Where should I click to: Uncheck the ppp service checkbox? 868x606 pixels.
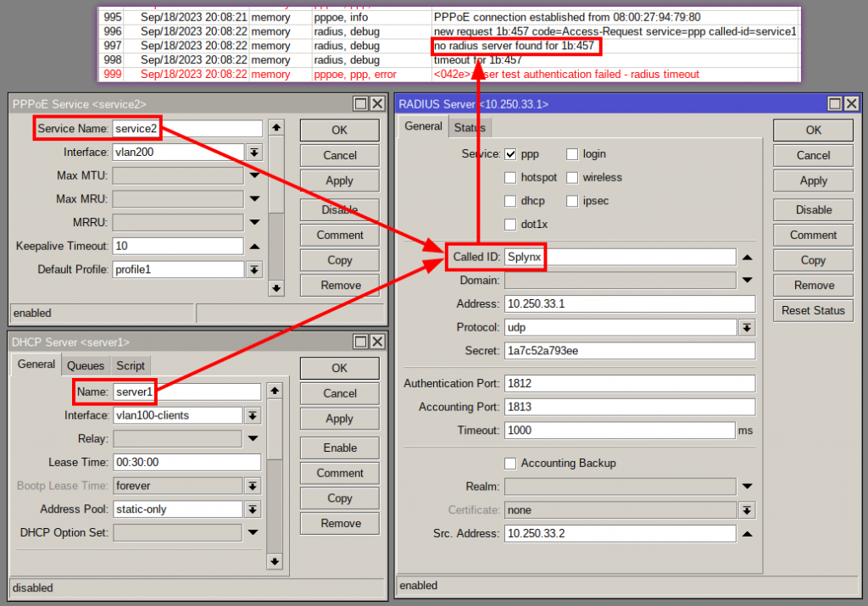pyautogui.click(x=509, y=153)
